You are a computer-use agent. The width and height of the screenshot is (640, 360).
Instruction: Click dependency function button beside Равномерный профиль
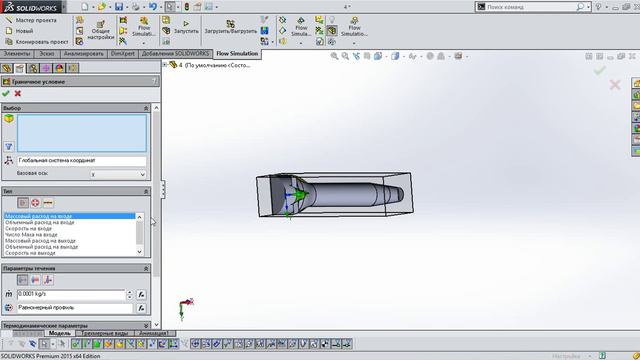[141, 308]
